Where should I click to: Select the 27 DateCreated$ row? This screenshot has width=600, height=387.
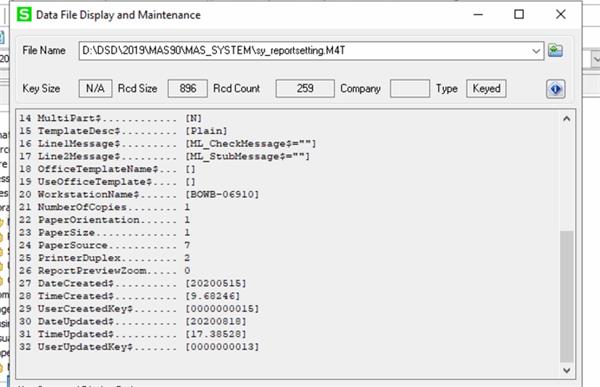pos(133,283)
